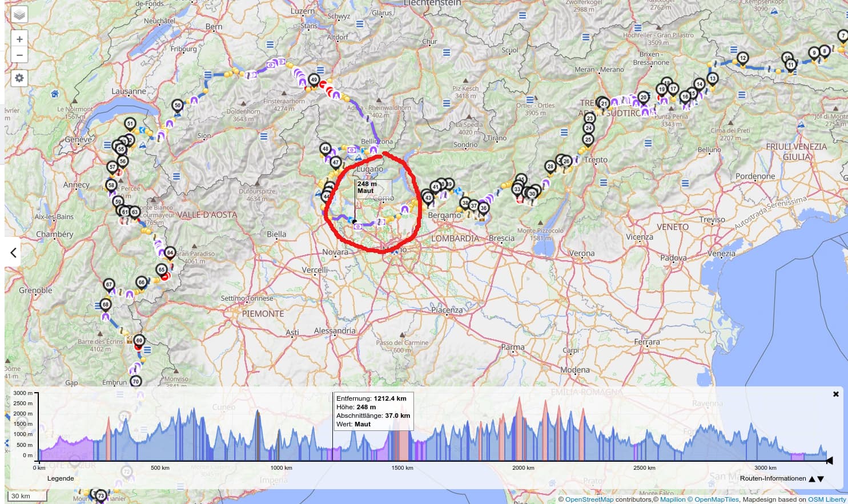Screen dimensions: 848x504
Task: Open the map layers switcher
Action: 19,15
